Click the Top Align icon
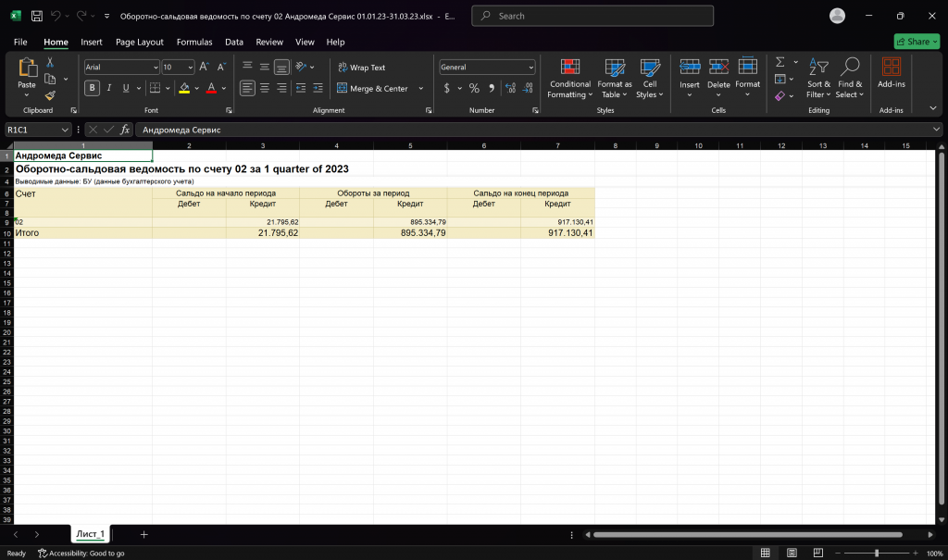 [247, 67]
